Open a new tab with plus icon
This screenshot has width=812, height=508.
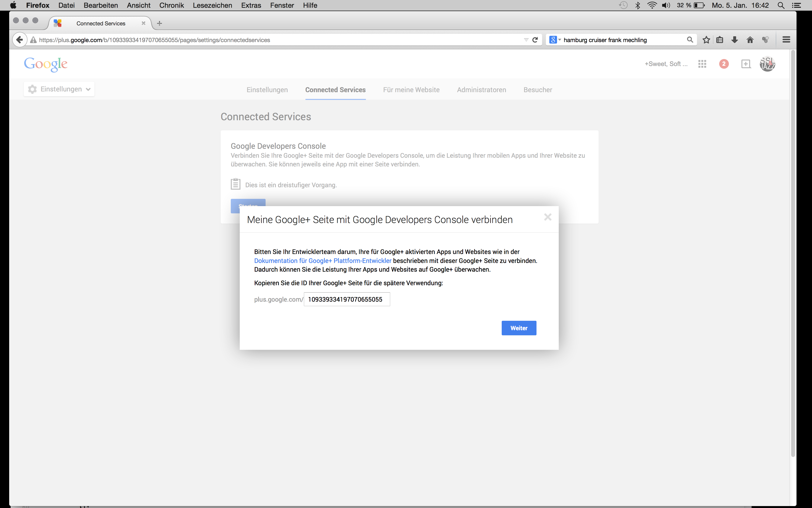160,23
